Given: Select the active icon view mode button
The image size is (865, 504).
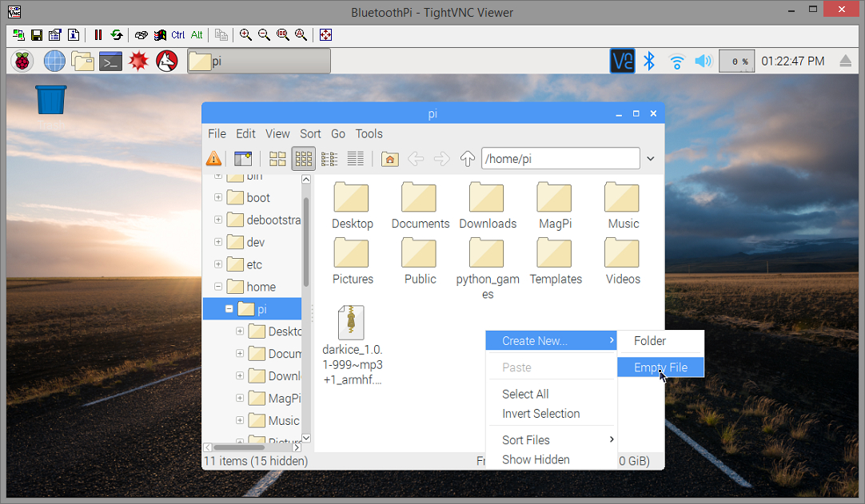Looking at the screenshot, I should pyautogui.click(x=304, y=159).
